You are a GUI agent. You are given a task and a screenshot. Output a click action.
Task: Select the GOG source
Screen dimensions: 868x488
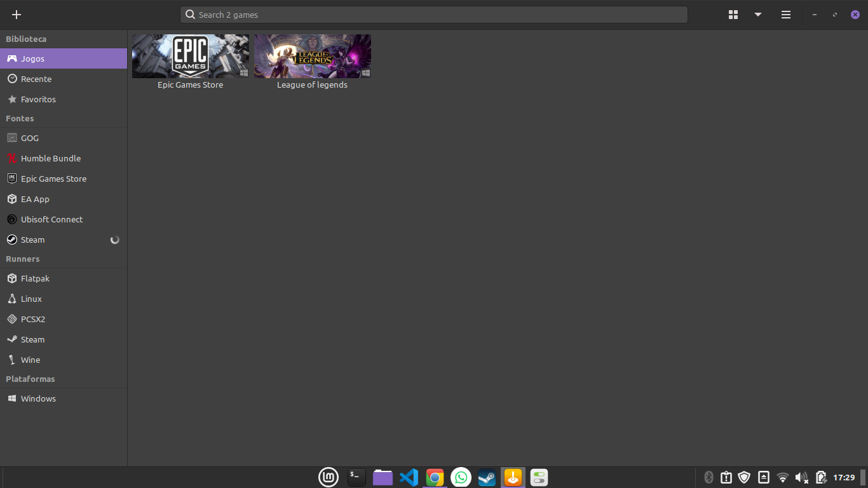click(30, 138)
